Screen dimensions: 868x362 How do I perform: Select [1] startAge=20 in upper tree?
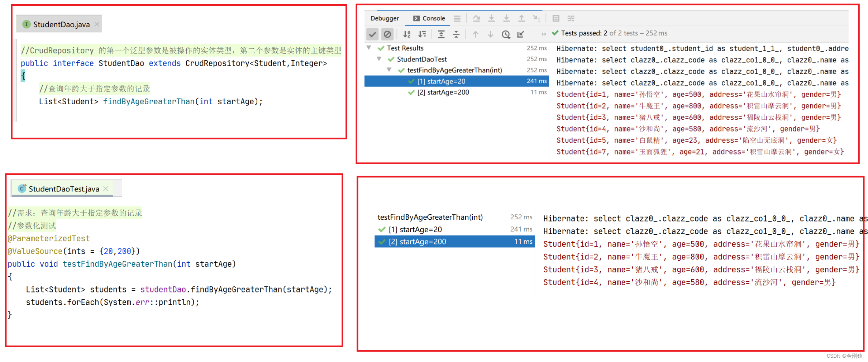tap(457, 81)
